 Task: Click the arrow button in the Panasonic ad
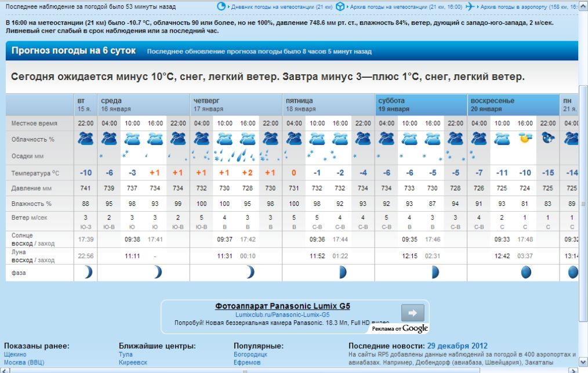[412, 313]
